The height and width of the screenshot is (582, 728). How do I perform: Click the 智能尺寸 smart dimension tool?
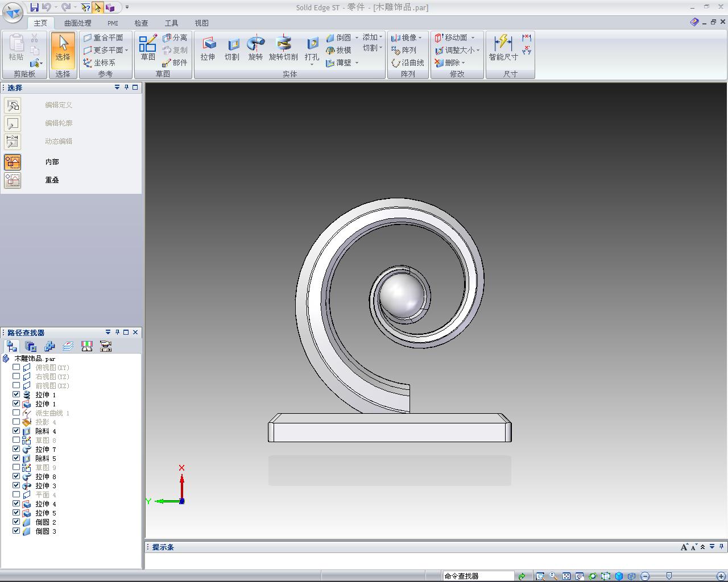pyautogui.click(x=503, y=48)
